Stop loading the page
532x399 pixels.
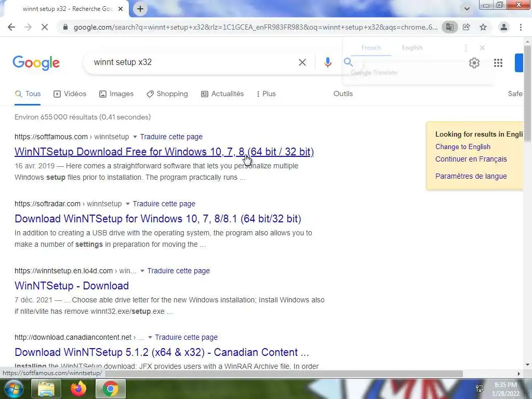45,27
